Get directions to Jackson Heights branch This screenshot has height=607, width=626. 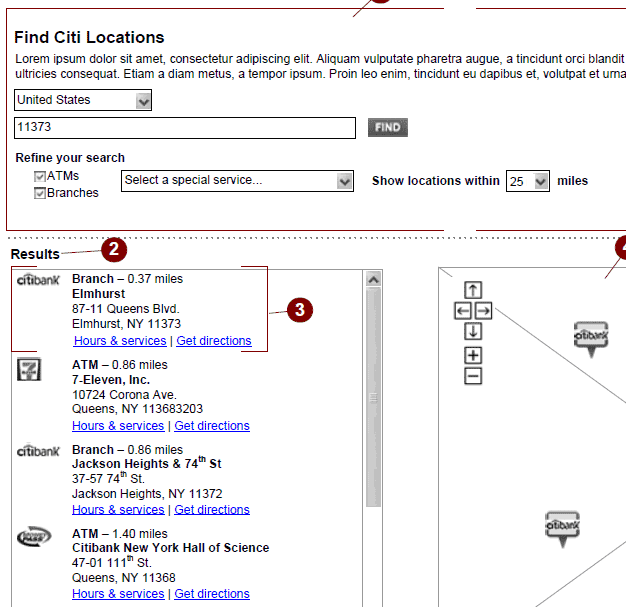(x=212, y=510)
